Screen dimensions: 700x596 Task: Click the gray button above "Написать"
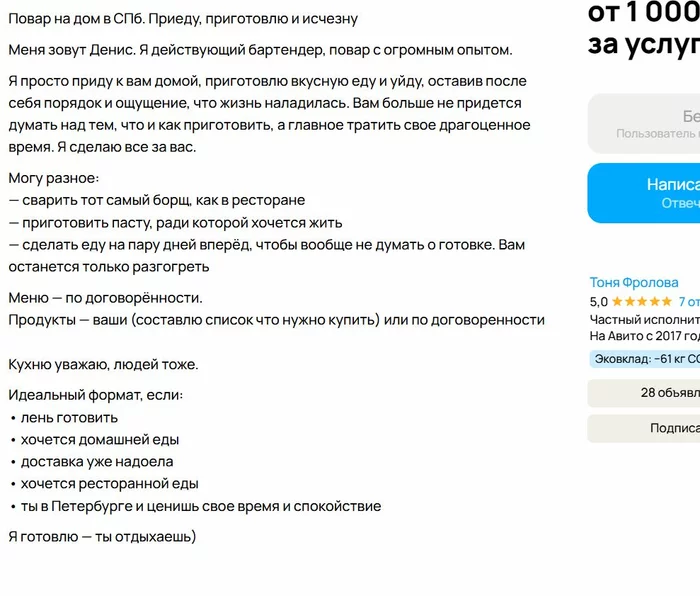click(x=660, y=124)
